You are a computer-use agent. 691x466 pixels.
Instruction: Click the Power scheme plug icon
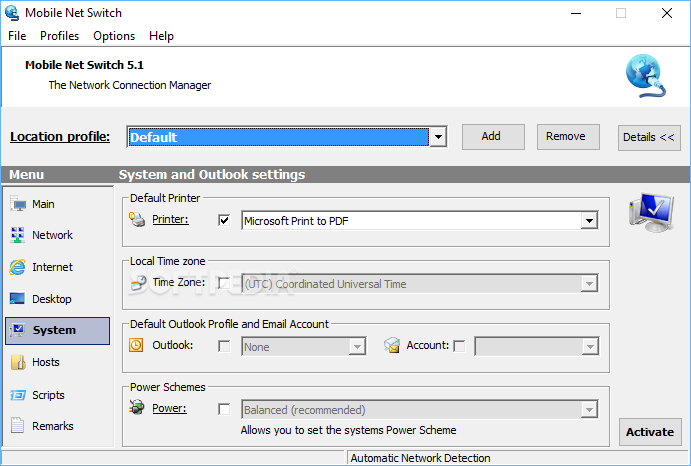pos(137,407)
